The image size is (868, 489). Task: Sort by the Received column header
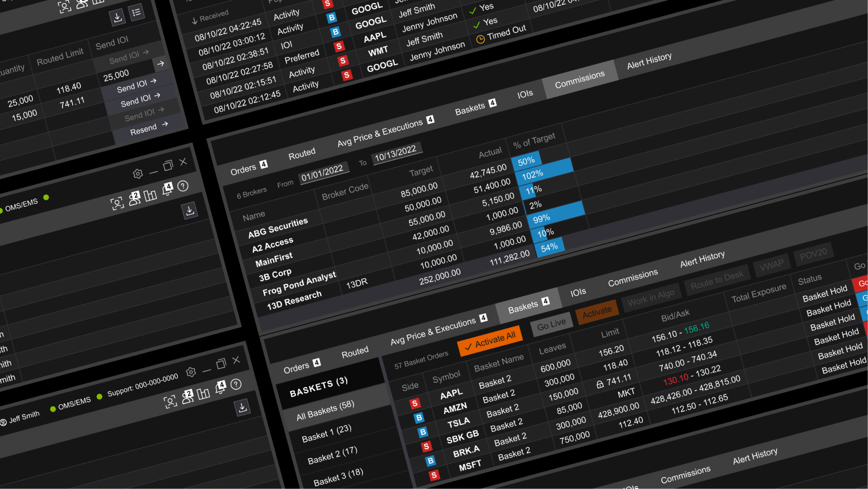click(x=210, y=17)
